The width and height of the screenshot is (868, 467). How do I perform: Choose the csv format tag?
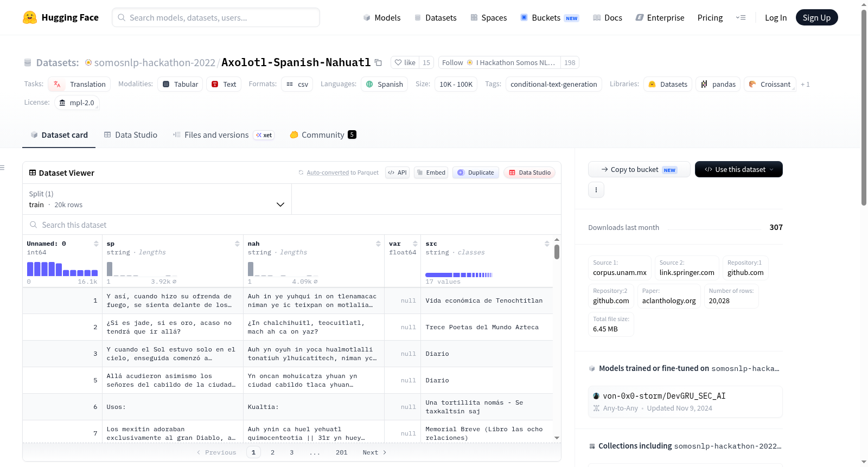[297, 84]
